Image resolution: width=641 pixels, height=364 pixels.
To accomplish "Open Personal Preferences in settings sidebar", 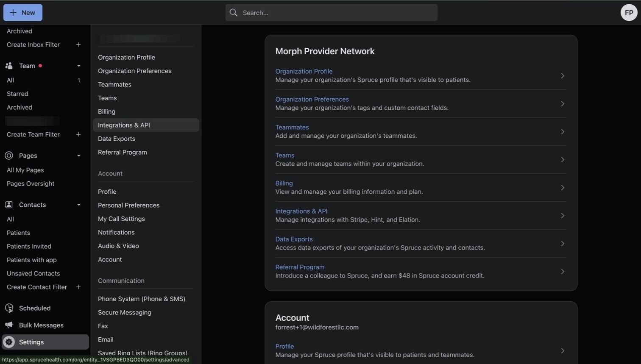I will 129,205.
